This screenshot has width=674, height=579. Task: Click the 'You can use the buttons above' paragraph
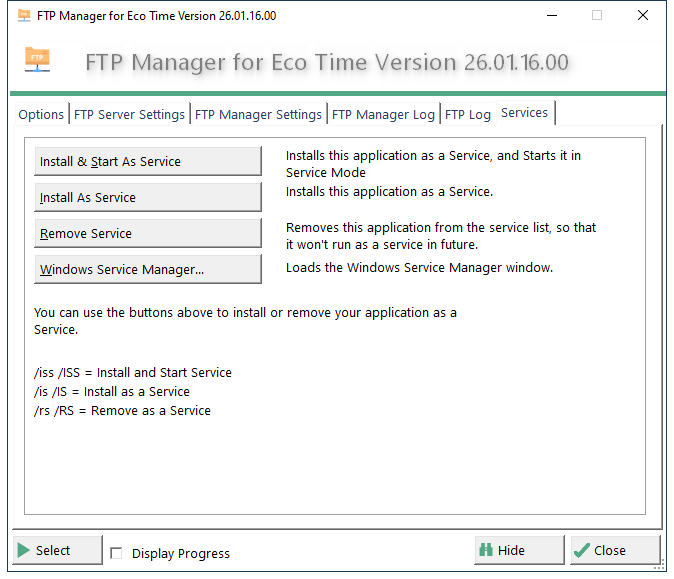click(245, 321)
